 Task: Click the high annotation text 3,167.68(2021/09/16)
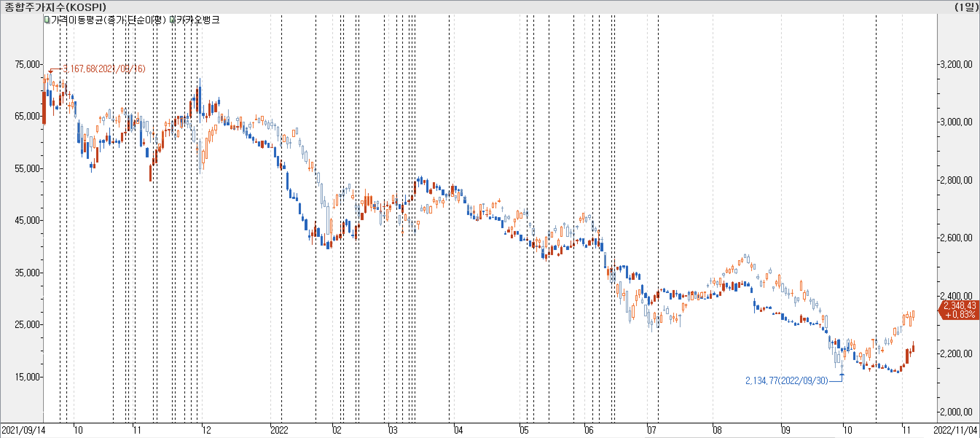104,69
